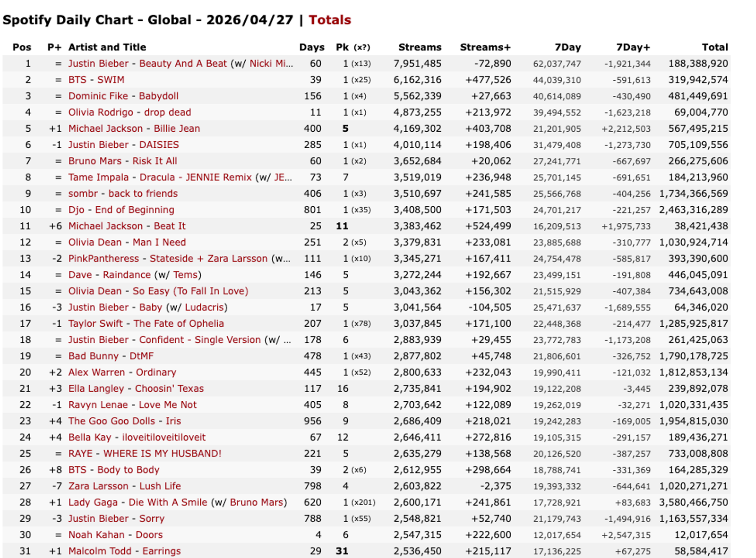756x558 pixels.
Task: Click Bad Bunny - DtMF link
Action: tap(111, 356)
